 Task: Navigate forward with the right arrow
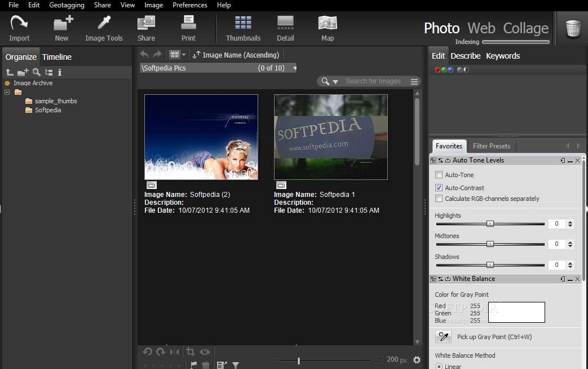(157, 54)
